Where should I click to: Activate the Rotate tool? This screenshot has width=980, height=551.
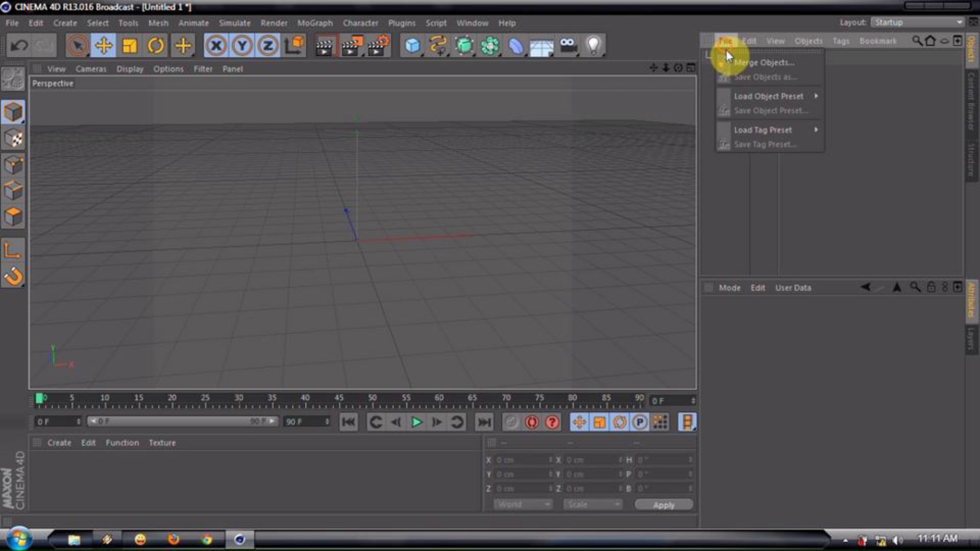coord(156,45)
